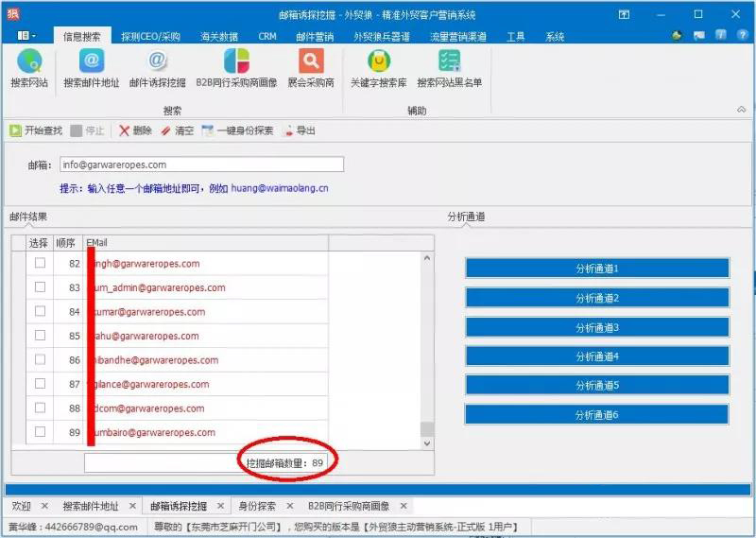Click the results list scroll up arrow
This screenshot has width=756, height=538.
click(x=426, y=258)
